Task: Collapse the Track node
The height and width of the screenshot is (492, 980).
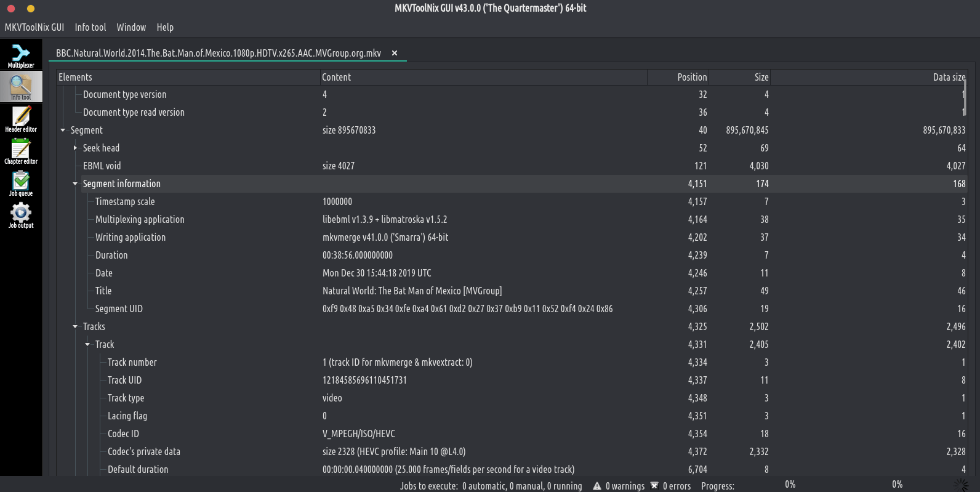Action: [87, 344]
